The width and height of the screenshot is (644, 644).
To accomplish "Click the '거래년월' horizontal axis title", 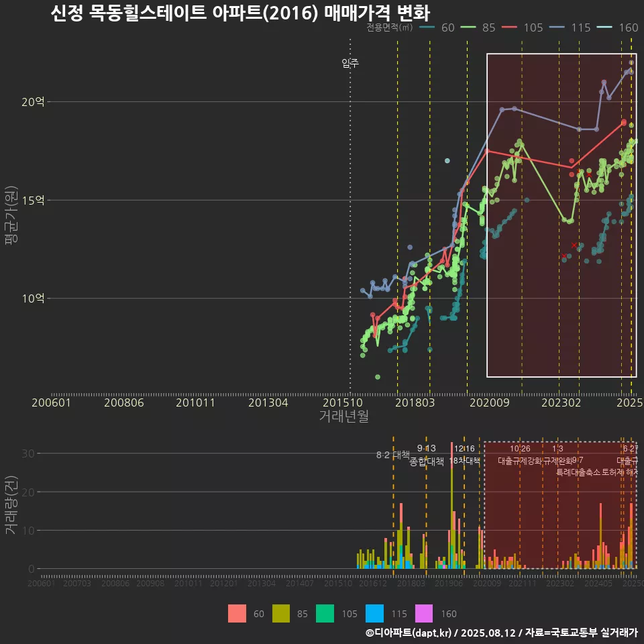I will point(344,416).
